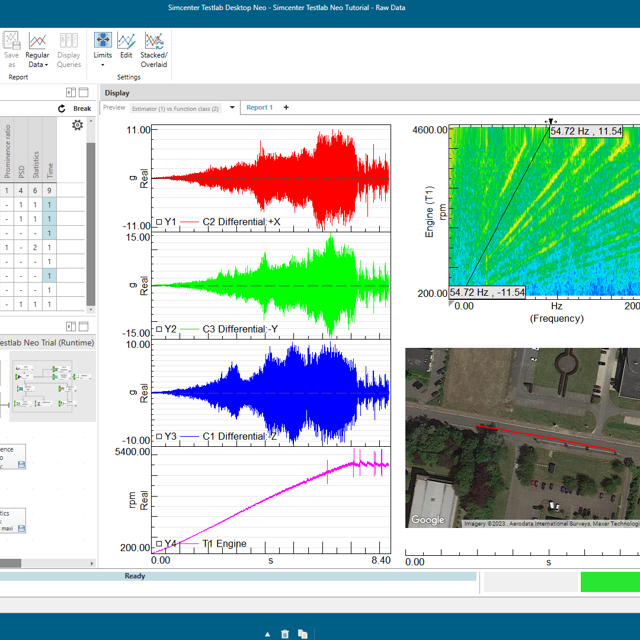Open the Edit display settings
Image resolution: width=640 pixels, height=640 pixels.
[x=126, y=45]
